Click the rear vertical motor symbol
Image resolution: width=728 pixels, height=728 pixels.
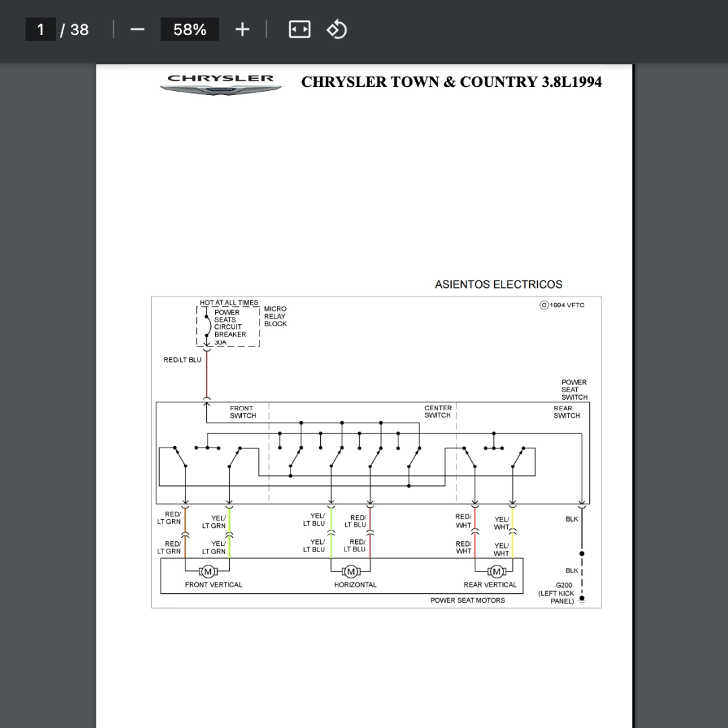click(496, 571)
